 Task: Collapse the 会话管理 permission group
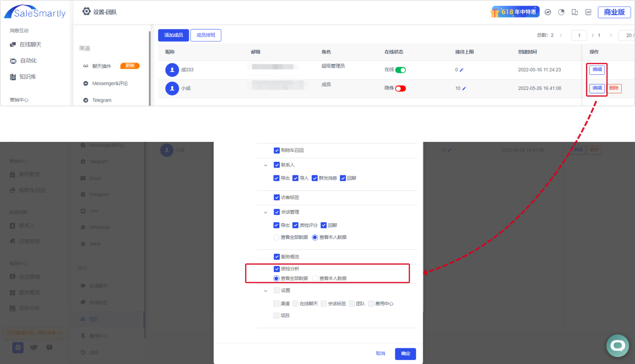265,212
